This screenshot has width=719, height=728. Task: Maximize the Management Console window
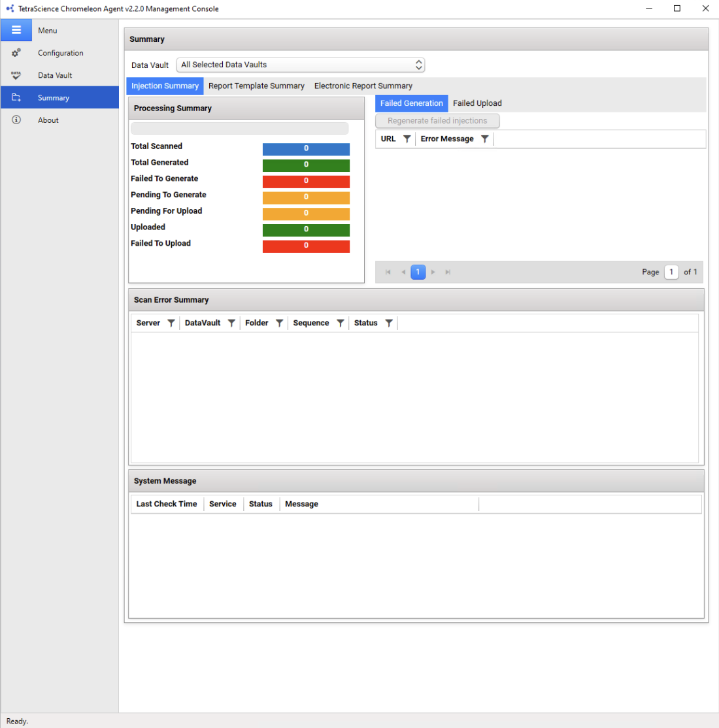[677, 8]
